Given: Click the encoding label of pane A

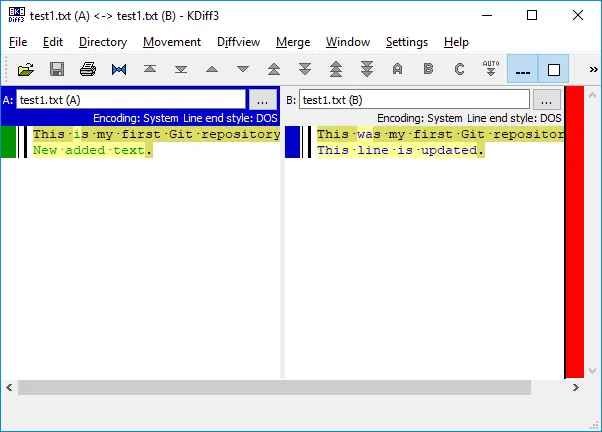Looking at the screenshot, I should point(136,118).
